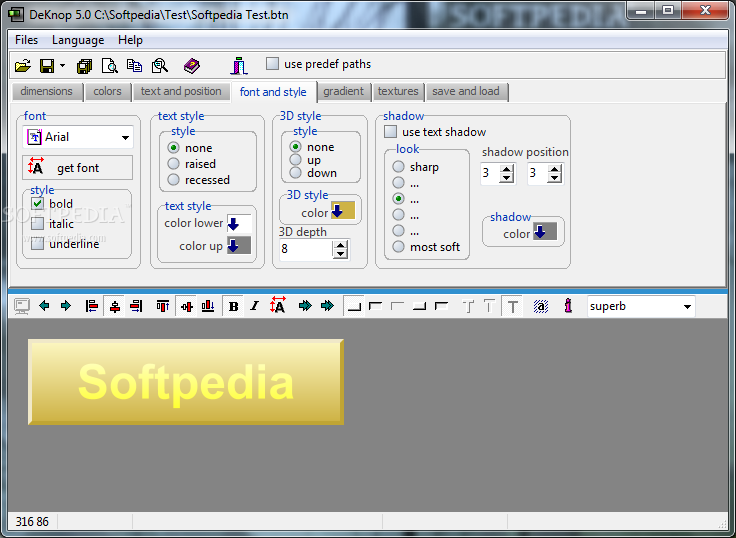Viewport: 736px width, 538px height.
Task: Open the Files menu
Action: coord(26,40)
